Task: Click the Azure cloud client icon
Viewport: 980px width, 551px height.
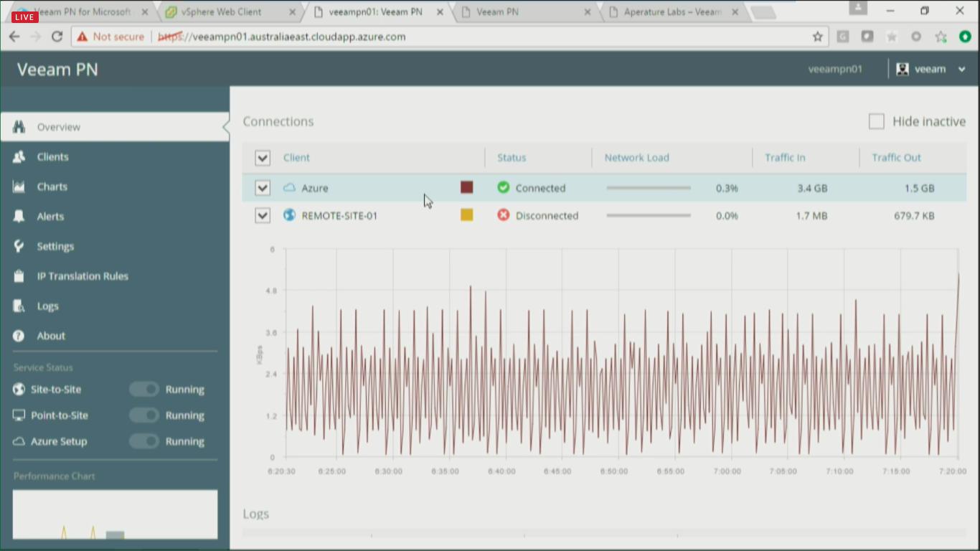Action: (289, 188)
